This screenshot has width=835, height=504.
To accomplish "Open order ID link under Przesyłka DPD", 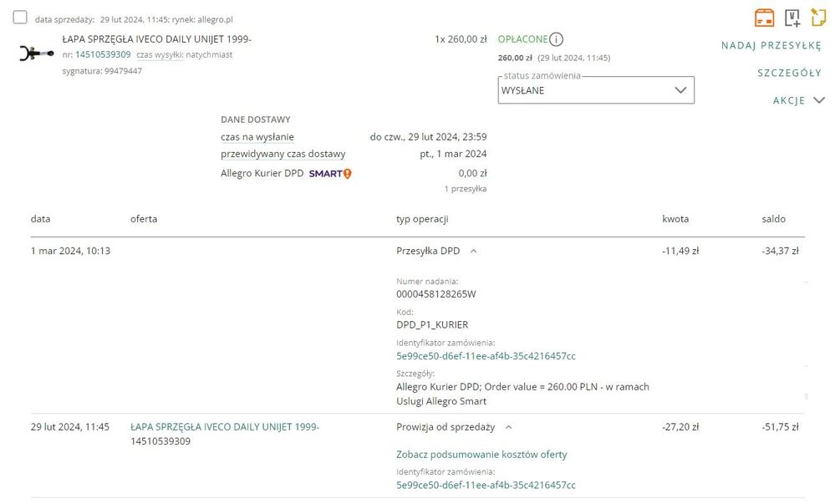I will (486, 356).
